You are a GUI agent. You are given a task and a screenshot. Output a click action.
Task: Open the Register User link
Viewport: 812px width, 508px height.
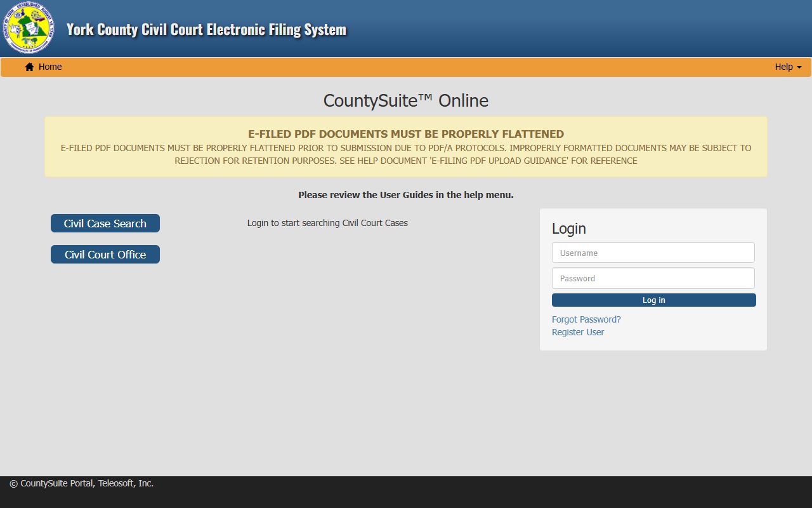tap(578, 332)
